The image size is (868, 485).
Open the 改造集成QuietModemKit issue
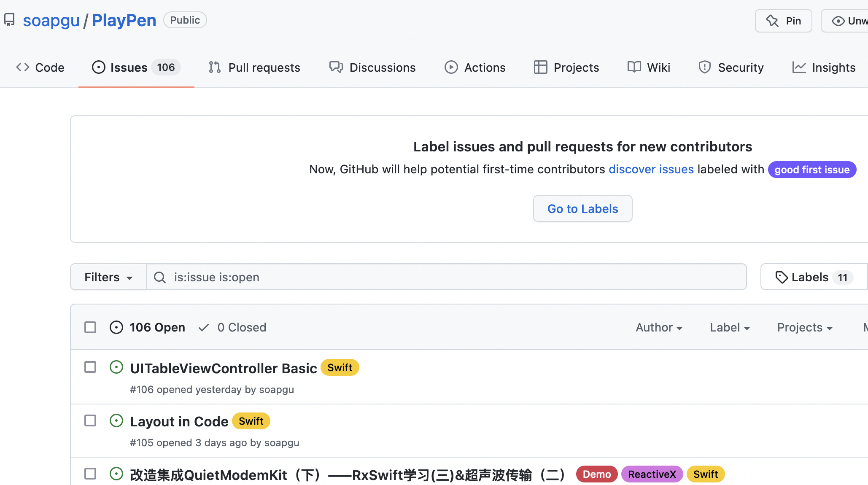(348, 475)
